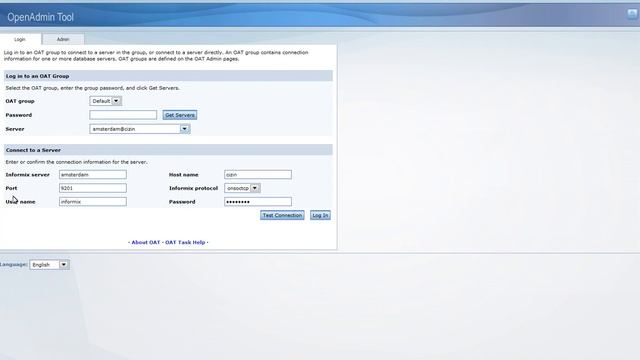Open the Informix protocol dropdown
This screenshot has height=360, width=640.
(x=242, y=188)
